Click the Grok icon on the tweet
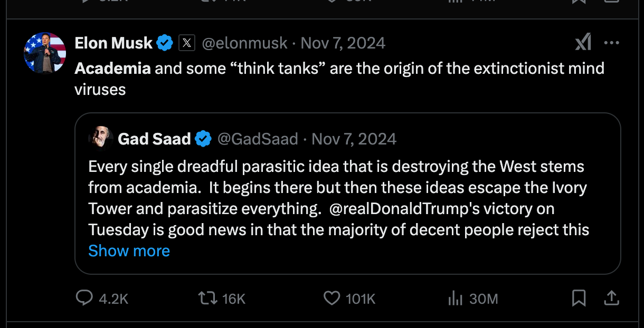 tap(583, 43)
